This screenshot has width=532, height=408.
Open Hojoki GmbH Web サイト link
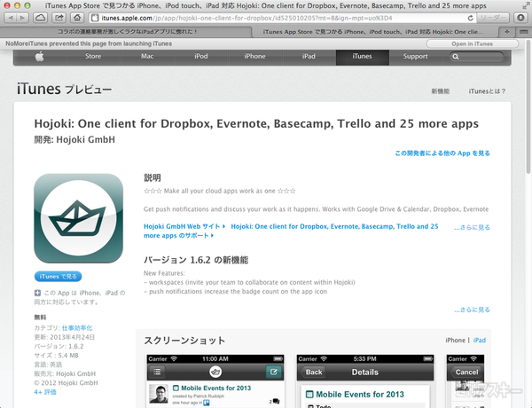(x=184, y=226)
